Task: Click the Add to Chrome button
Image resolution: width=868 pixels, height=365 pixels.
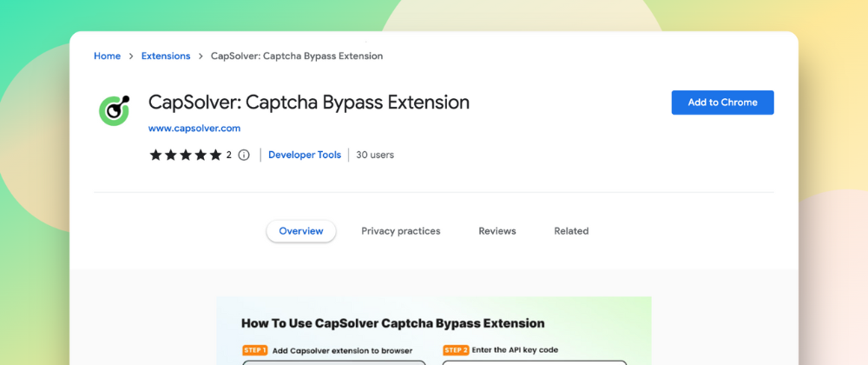Action: (x=722, y=103)
